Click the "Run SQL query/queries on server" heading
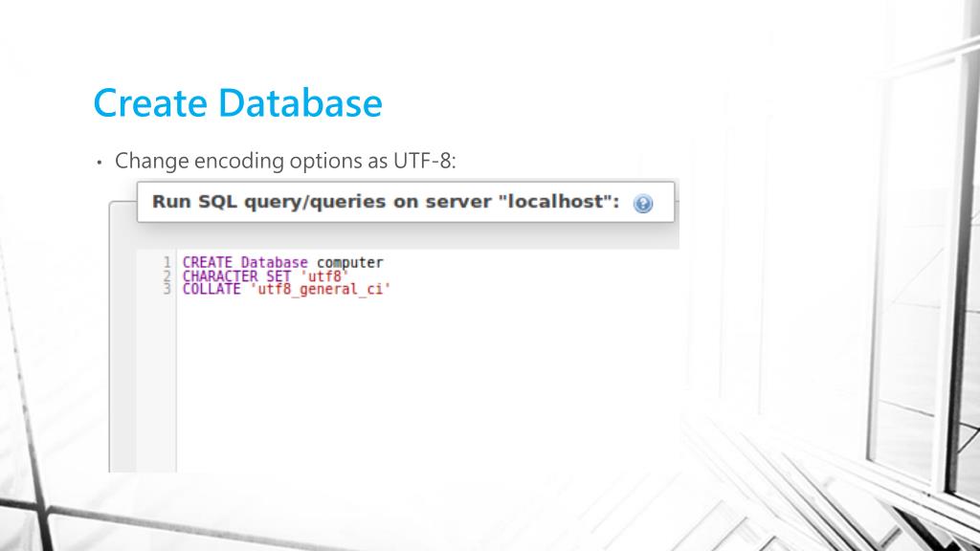The height and width of the screenshot is (551, 980). pos(386,202)
